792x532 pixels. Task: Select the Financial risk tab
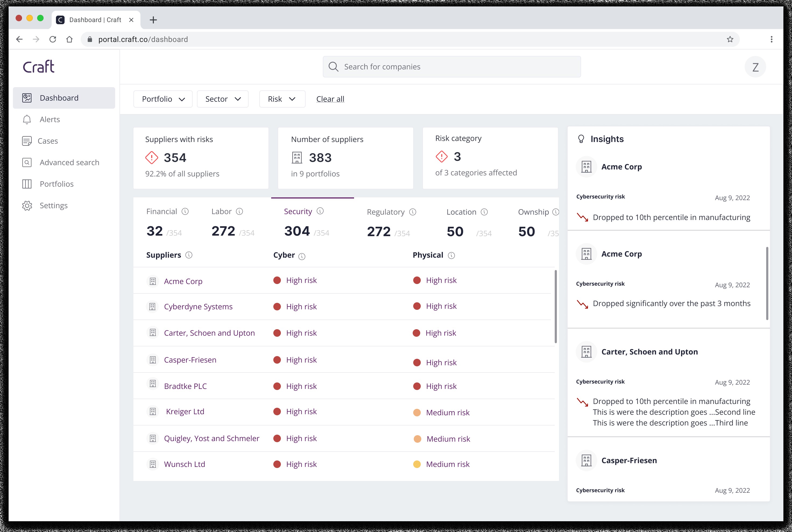point(167,223)
